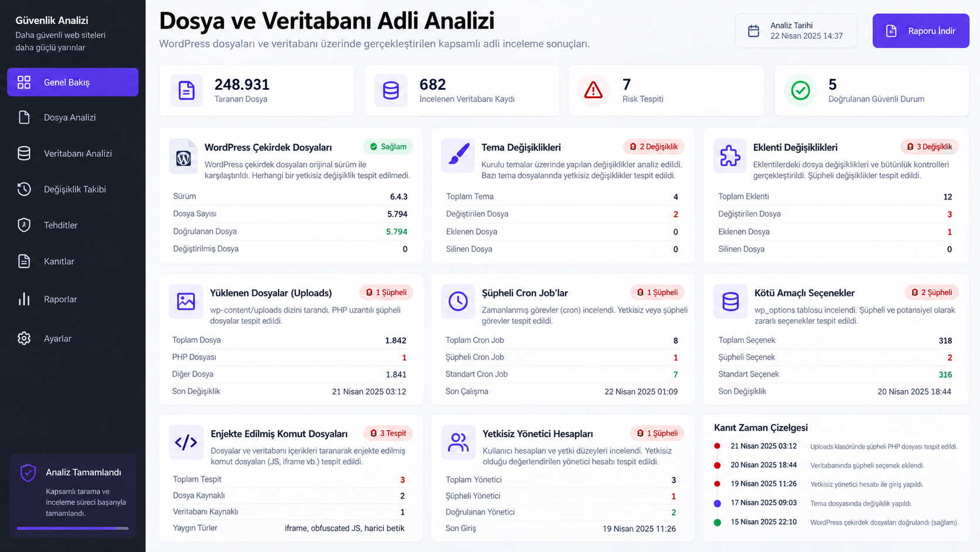Viewport: 980px width, 552px height.
Task: Click the 248.931 Taranan Dosya value
Action: click(x=242, y=84)
